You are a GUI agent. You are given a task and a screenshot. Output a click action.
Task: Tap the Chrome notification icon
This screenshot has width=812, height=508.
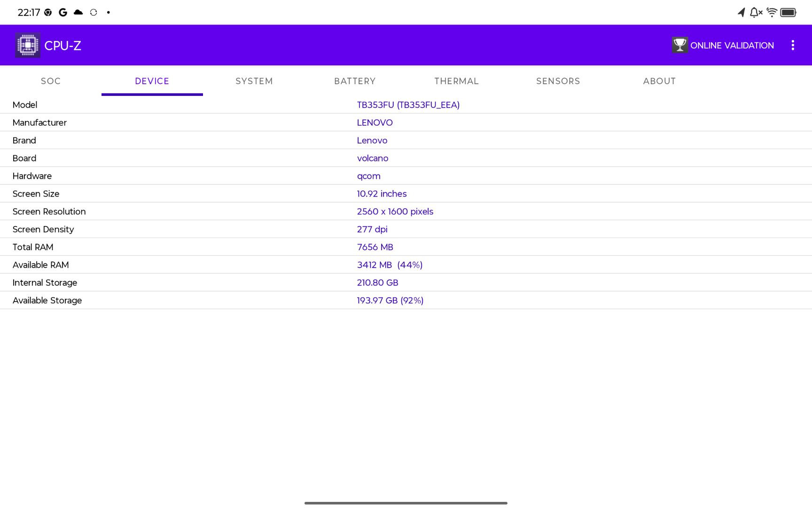tap(48, 12)
